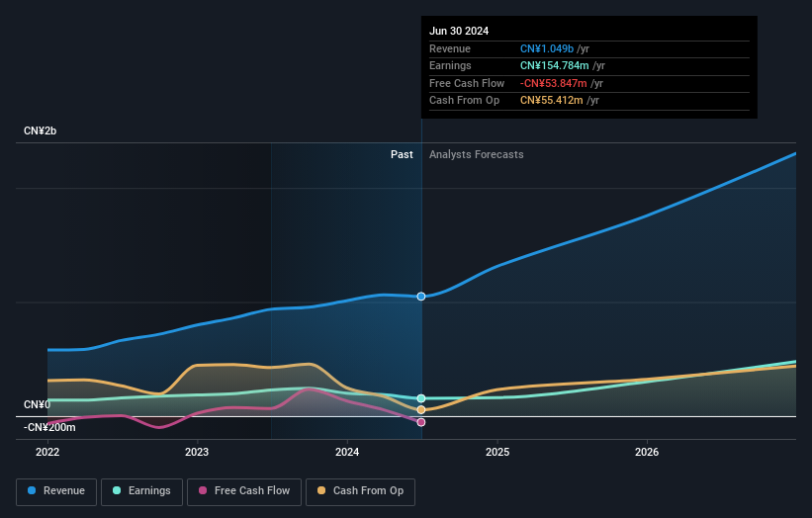Click the CN¥1.049b revenue value
812x518 pixels.
point(547,48)
